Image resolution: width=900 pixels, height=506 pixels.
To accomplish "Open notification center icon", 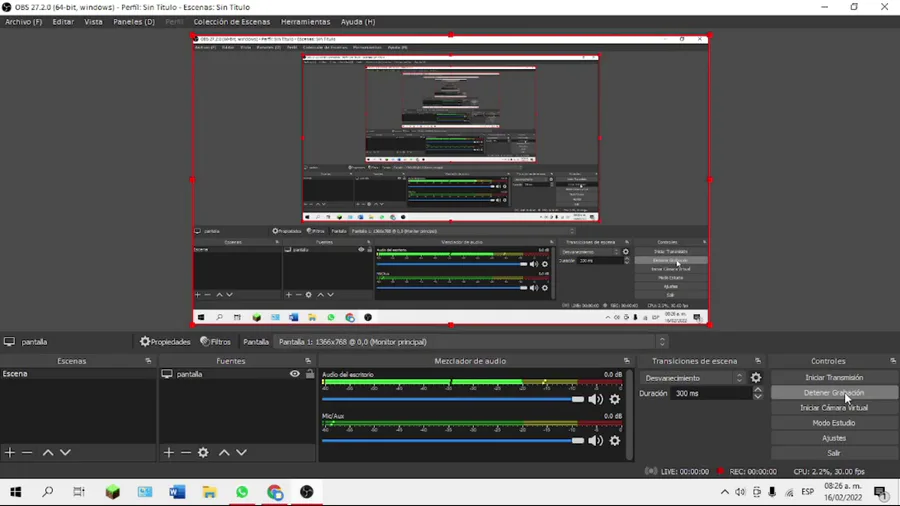I will pos(880,492).
